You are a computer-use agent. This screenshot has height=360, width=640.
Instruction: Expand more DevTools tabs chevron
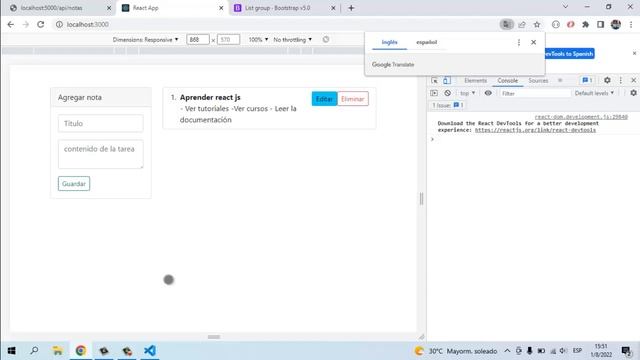click(x=560, y=80)
